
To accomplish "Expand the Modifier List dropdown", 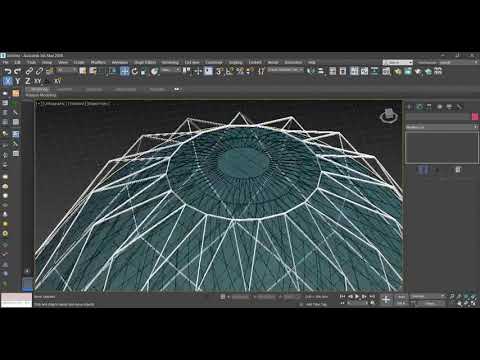I will (442, 127).
